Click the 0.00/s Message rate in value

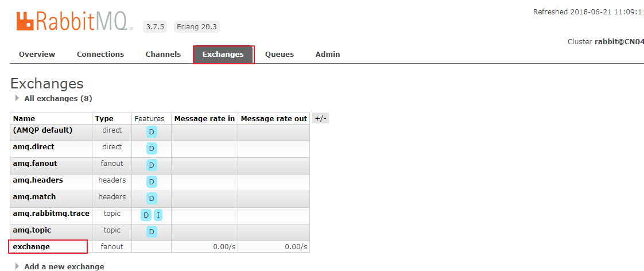[224, 247]
